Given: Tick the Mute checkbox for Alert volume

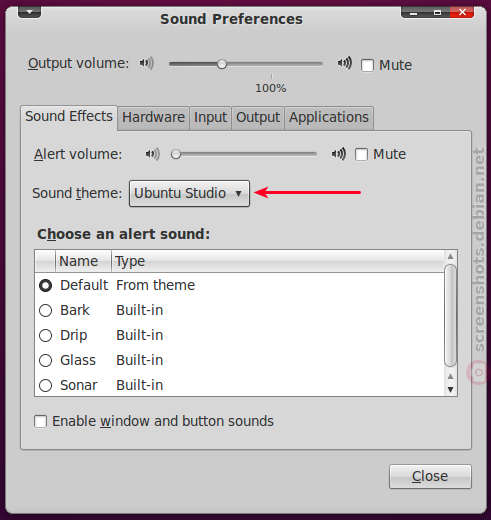Looking at the screenshot, I should 361,155.
